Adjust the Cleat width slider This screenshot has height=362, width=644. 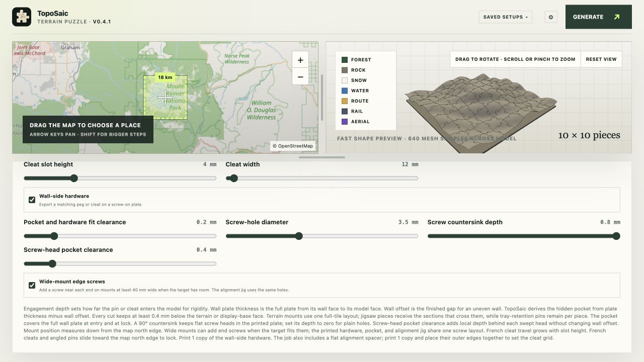(x=322, y=178)
